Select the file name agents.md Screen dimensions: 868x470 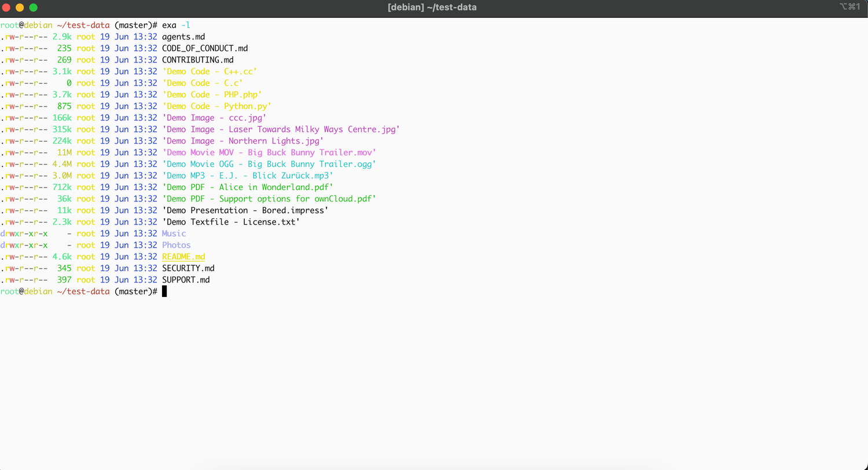pyautogui.click(x=183, y=36)
